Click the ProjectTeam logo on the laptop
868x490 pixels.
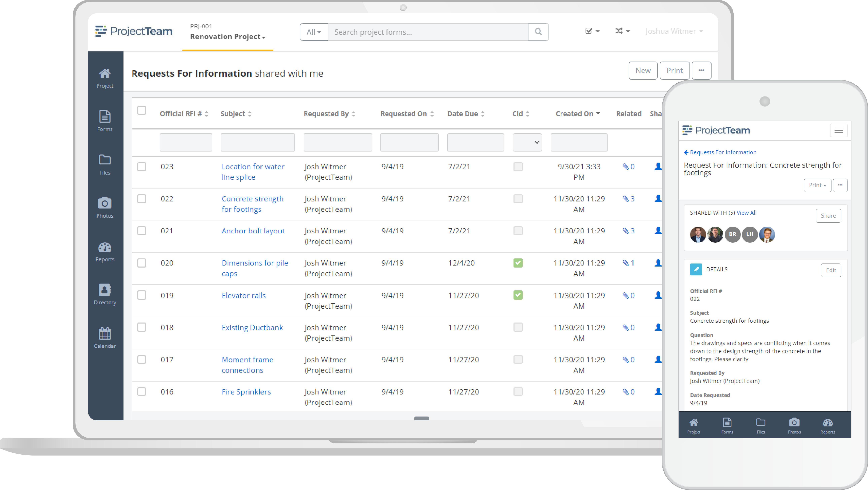pos(134,31)
